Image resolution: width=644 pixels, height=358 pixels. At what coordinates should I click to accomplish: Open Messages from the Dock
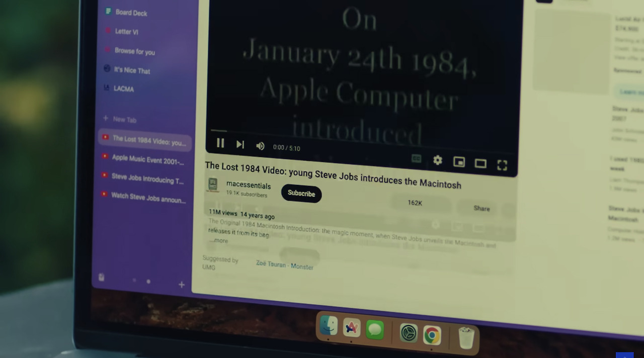[x=375, y=330]
